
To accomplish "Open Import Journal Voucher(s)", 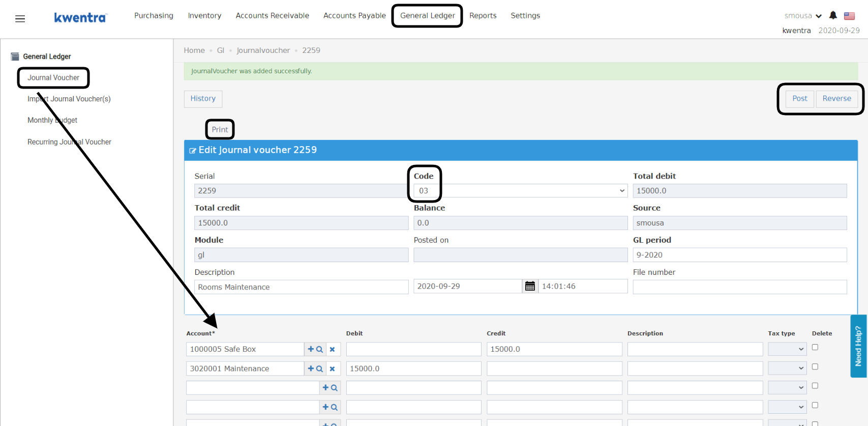I will pyautogui.click(x=69, y=99).
